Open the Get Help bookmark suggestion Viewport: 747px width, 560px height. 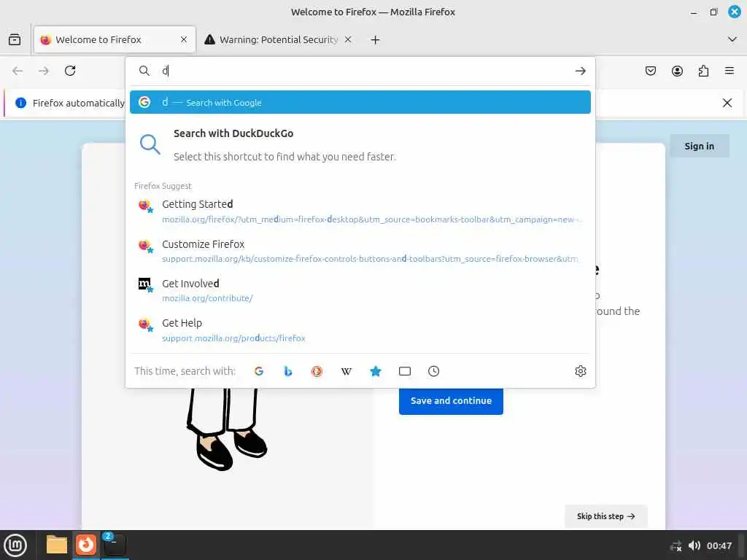click(x=360, y=330)
